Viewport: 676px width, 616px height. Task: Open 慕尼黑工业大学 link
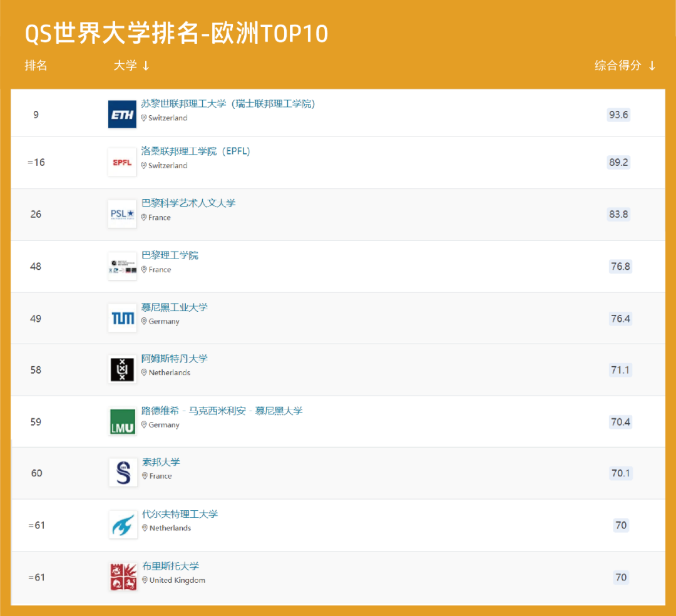pos(175,307)
